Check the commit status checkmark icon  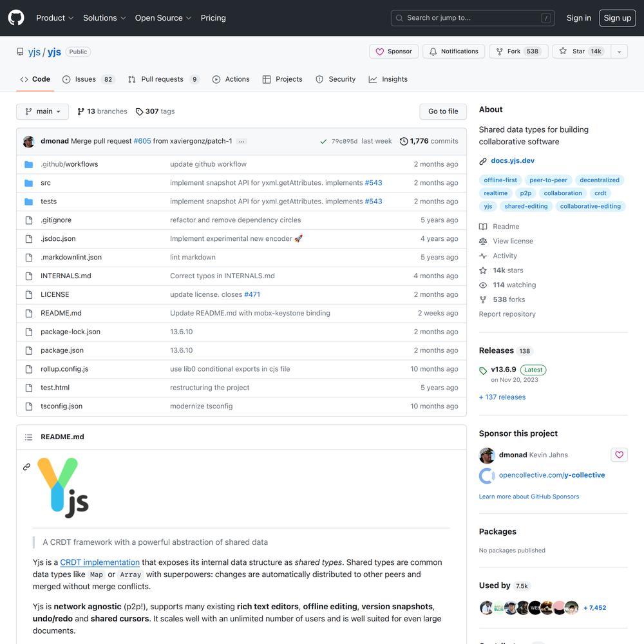point(323,141)
